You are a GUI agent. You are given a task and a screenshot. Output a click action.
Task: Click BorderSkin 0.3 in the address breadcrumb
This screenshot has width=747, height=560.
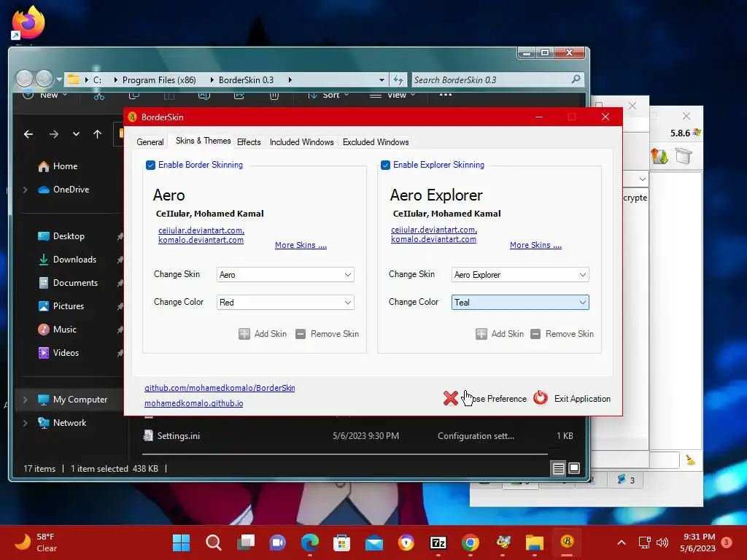click(x=246, y=80)
